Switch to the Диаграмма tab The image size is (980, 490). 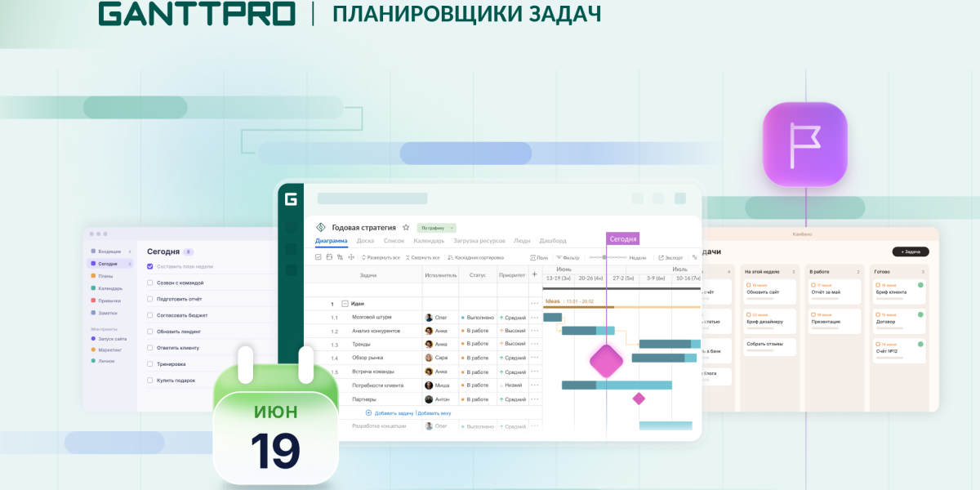331,241
